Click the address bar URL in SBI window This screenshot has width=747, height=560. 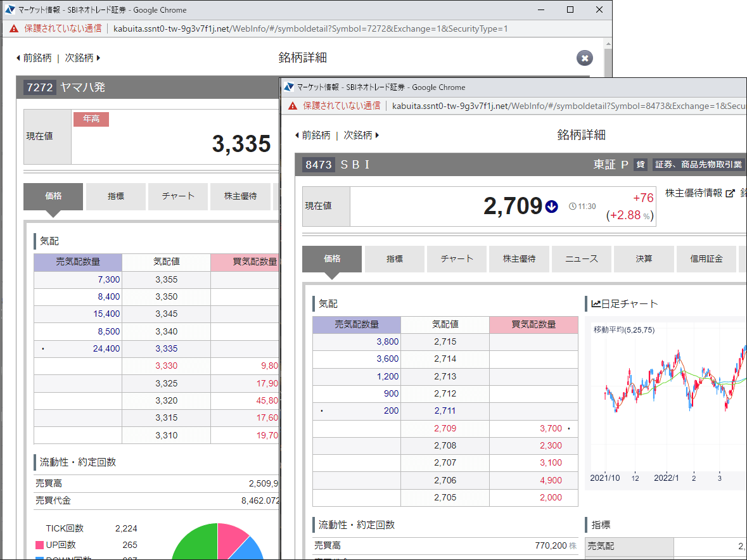click(570, 106)
